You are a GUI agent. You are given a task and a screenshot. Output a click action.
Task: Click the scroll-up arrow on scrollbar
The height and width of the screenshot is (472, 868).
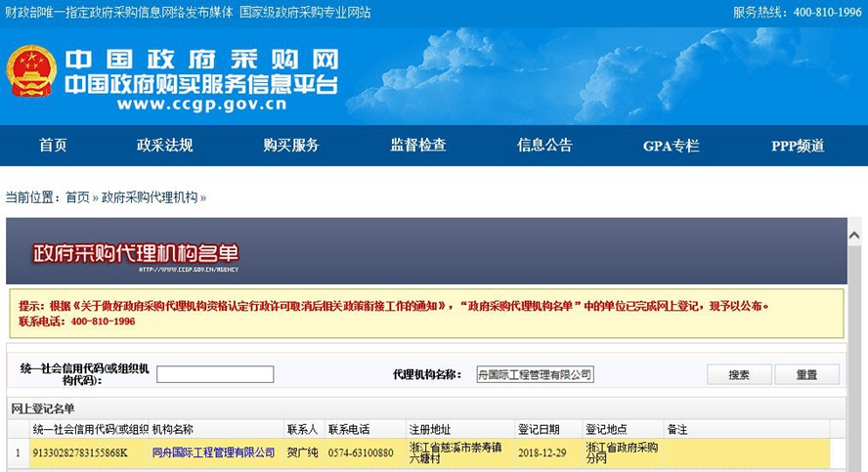pyautogui.click(x=854, y=236)
